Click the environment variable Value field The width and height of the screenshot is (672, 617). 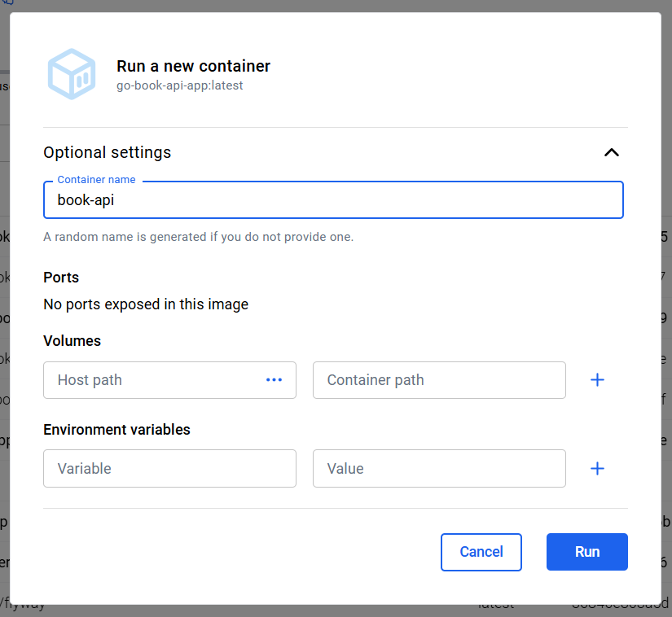438,469
